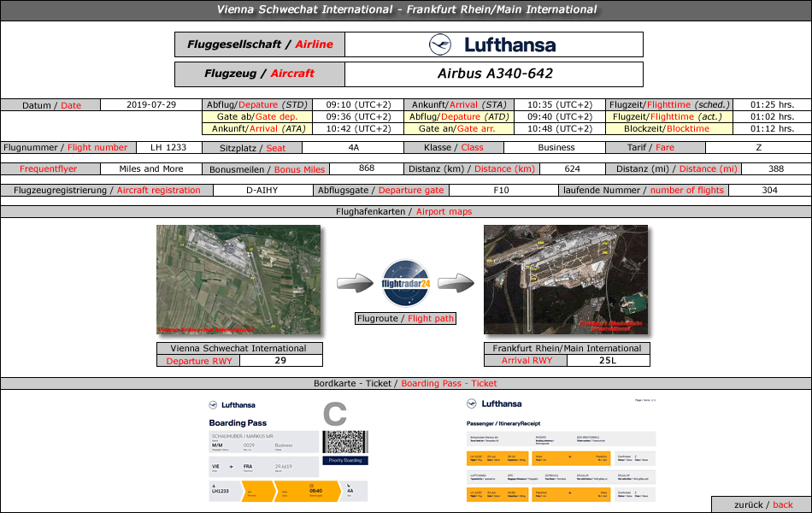This screenshot has height=513, width=812.
Task: Click the Departure RWY 29 value
Action: point(279,361)
